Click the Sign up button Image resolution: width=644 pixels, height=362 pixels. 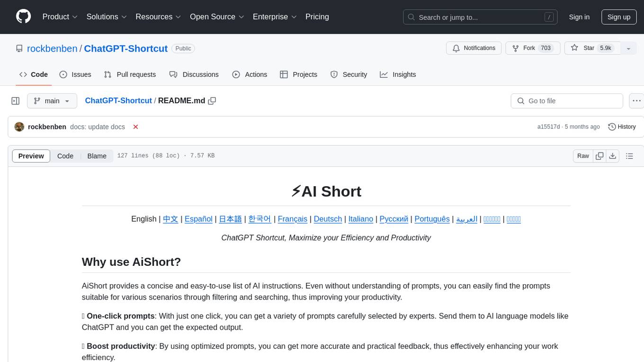[619, 17]
